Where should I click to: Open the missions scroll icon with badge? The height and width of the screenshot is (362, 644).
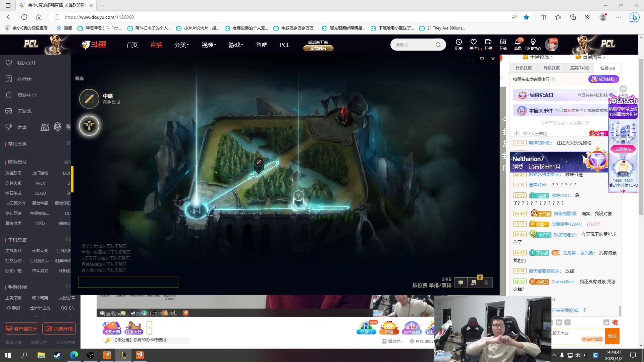click(x=474, y=283)
